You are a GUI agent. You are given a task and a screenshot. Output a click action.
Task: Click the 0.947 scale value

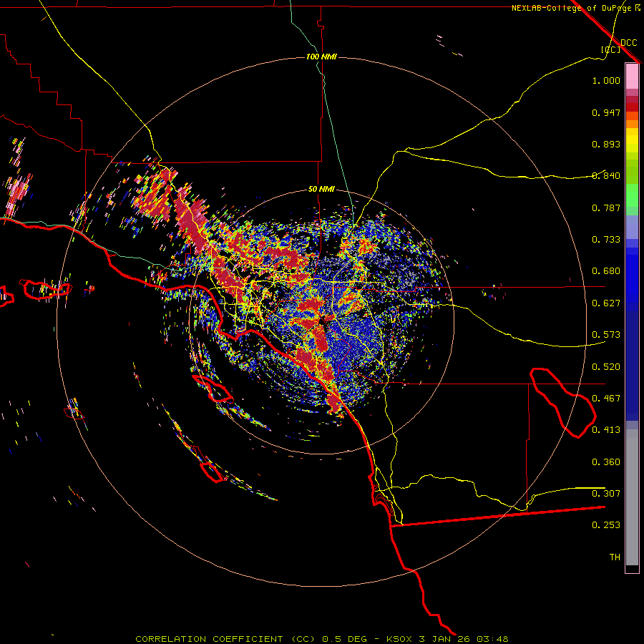[606, 112]
